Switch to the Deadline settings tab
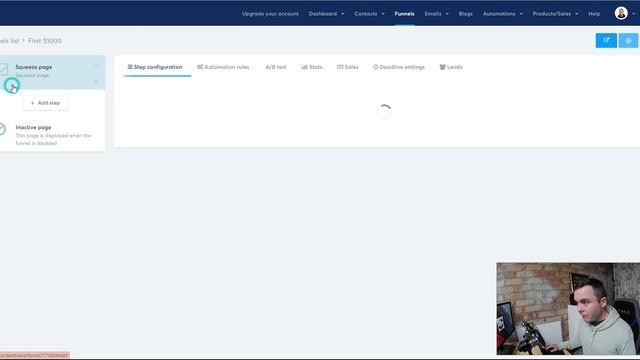This screenshot has height=360, width=640. point(399,67)
